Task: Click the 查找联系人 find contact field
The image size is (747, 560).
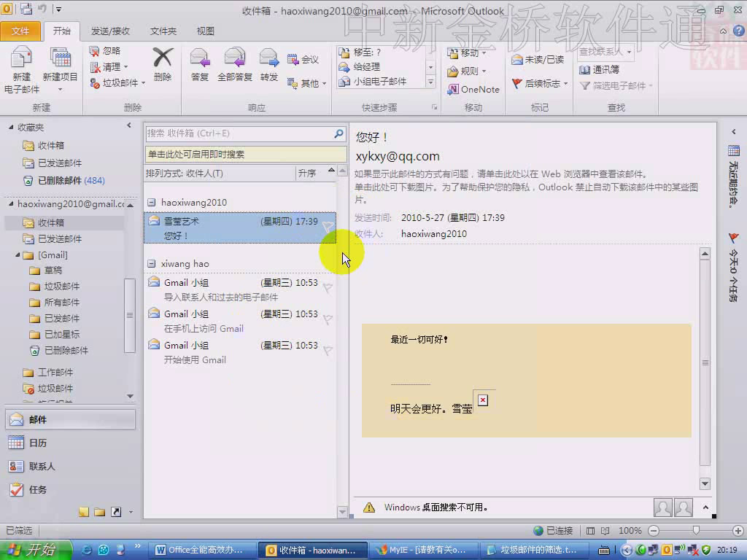Action: point(605,52)
